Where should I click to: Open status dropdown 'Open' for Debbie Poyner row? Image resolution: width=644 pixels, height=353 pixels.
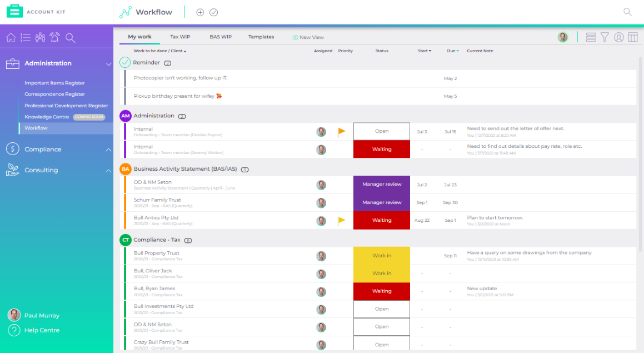pyautogui.click(x=382, y=131)
